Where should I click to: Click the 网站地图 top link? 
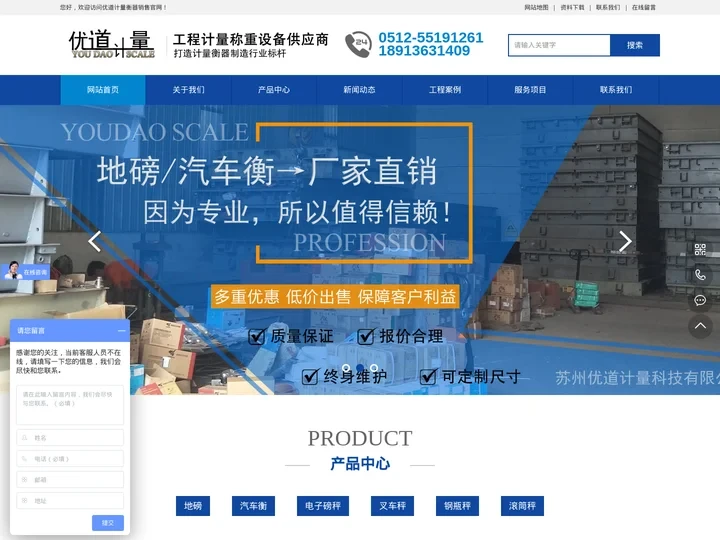(536, 7)
